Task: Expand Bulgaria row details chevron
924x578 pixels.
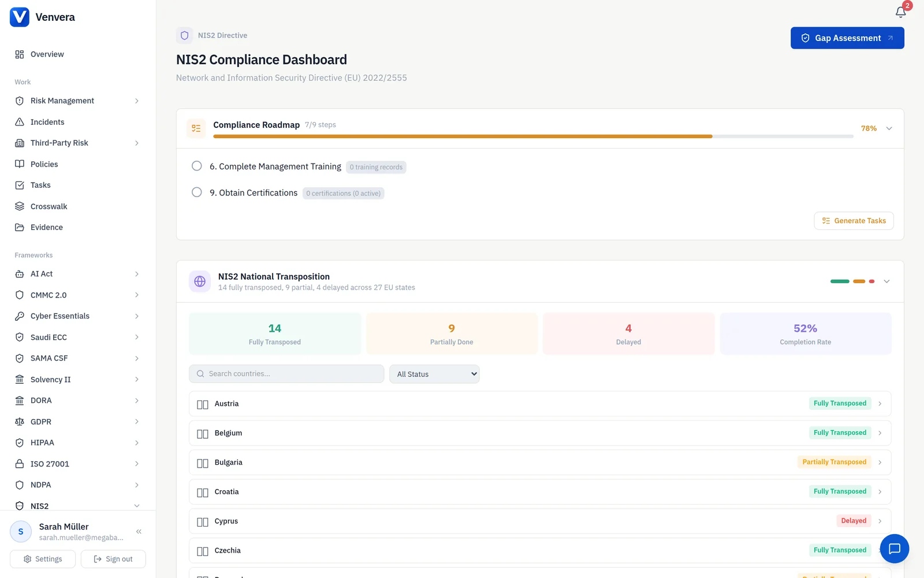Action: tap(880, 462)
